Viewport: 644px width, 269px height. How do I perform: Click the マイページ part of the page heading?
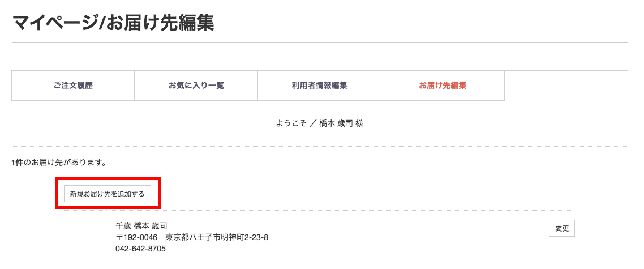coord(54,24)
